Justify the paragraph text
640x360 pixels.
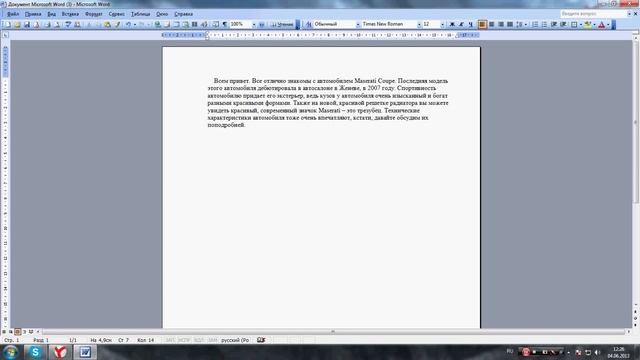pos(510,24)
